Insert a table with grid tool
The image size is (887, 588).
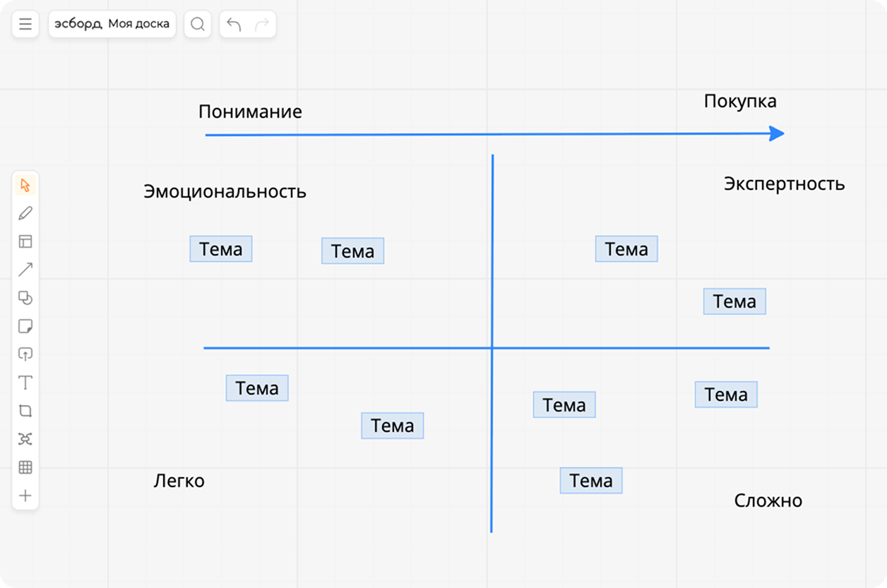[x=25, y=467]
